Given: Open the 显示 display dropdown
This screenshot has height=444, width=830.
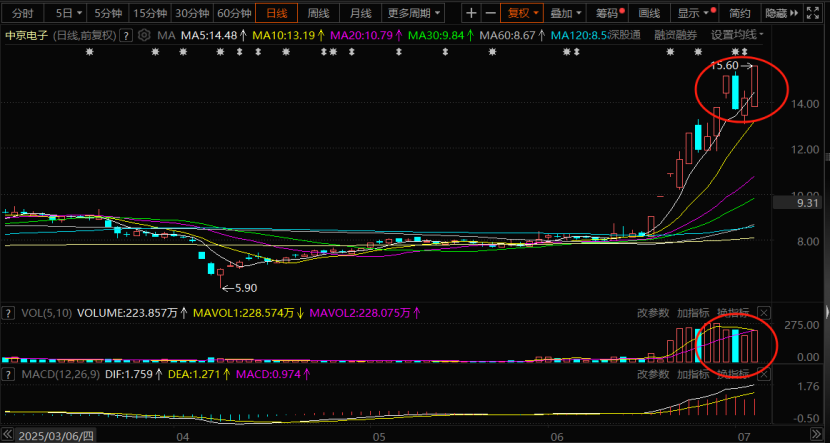Looking at the screenshot, I should [x=694, y=13].
